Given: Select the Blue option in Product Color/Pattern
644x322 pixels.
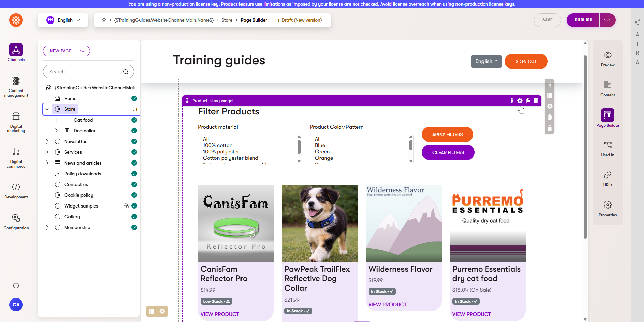Looking at the screenshot, I should [320, 145].
